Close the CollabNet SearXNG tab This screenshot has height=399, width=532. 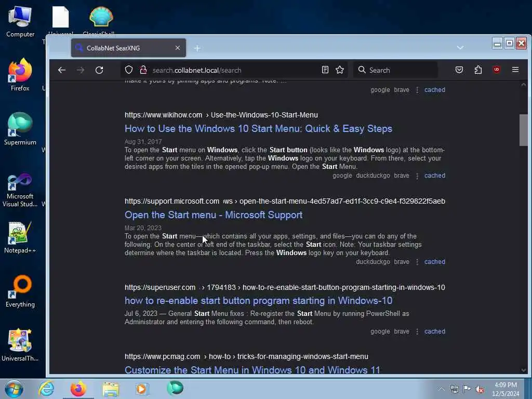(x=178, y=48)
